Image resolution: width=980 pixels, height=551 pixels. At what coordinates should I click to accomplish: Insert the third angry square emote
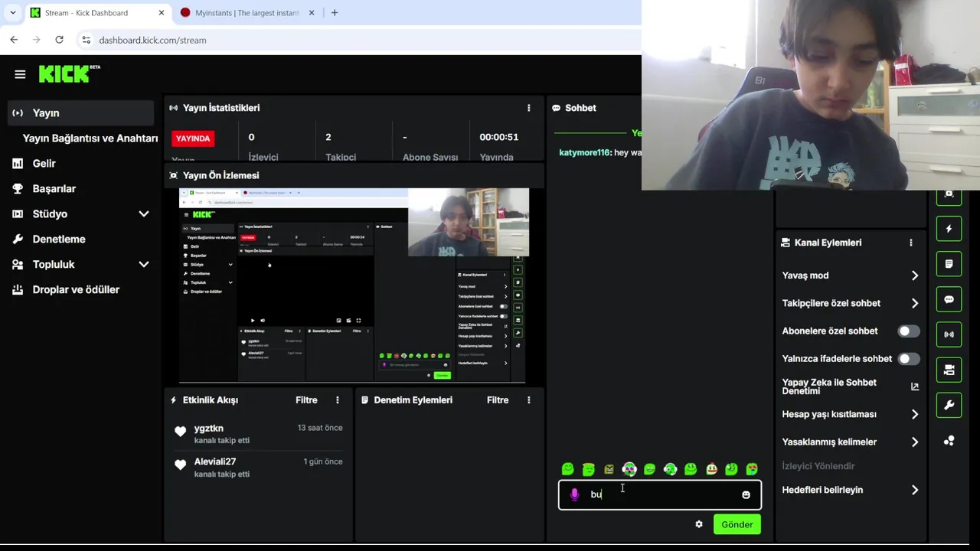[609, 469]
